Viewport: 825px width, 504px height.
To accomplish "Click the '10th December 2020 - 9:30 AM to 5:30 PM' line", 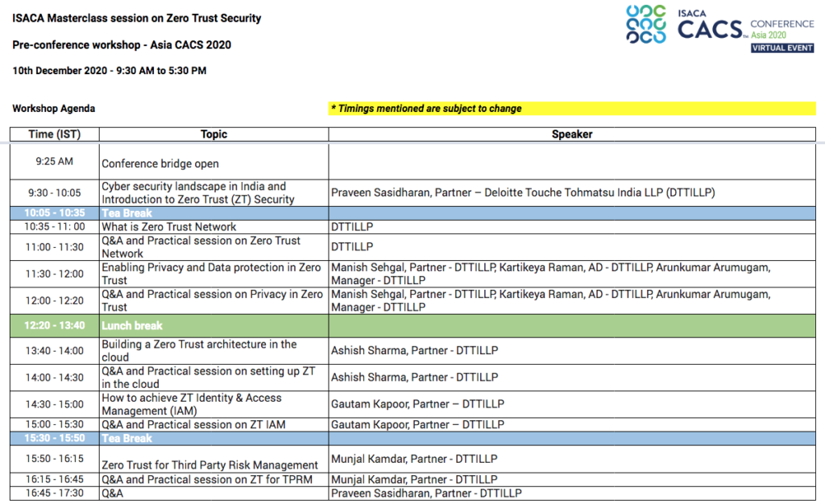I will point(110,70).
